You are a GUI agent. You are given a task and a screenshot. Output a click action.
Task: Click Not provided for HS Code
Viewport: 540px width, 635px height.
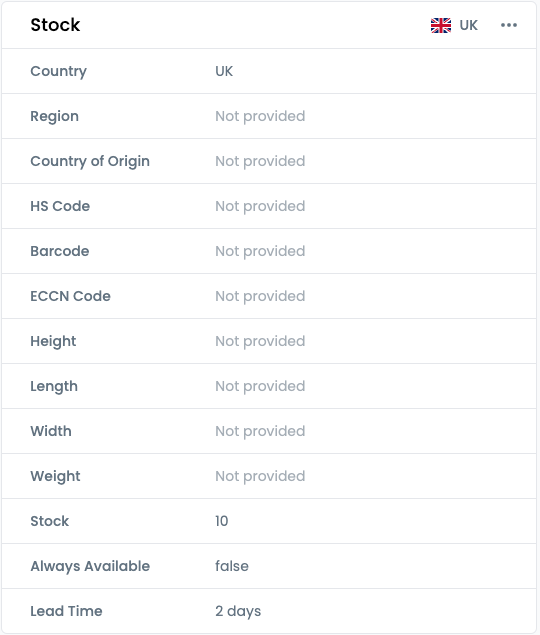[260, 206]
